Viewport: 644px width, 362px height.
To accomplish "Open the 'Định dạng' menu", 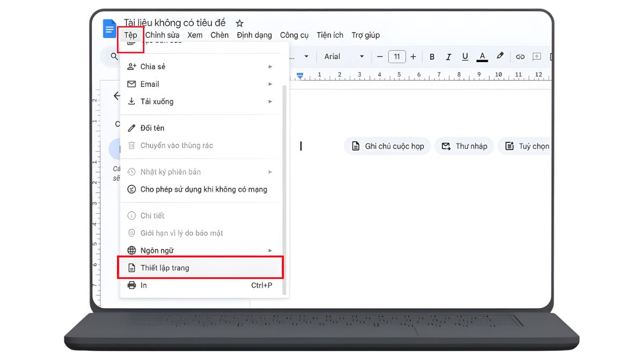I will pyautogui.click(x=254, y=35).
